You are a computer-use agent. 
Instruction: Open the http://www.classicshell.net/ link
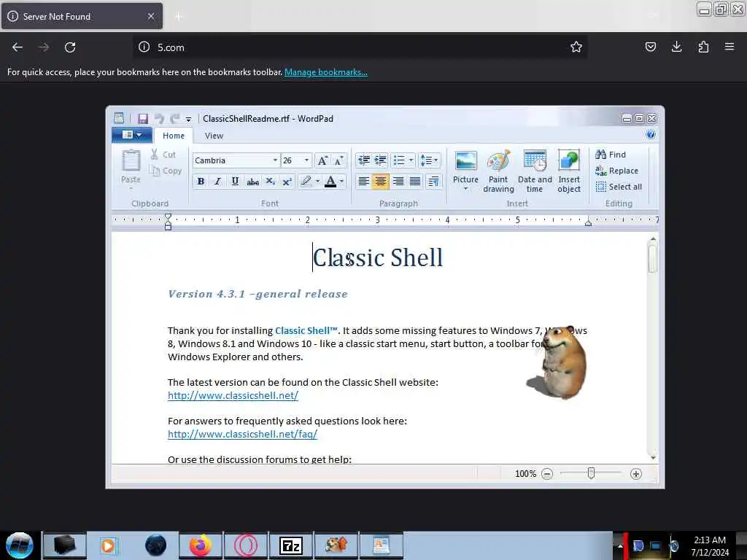(233, 395)
